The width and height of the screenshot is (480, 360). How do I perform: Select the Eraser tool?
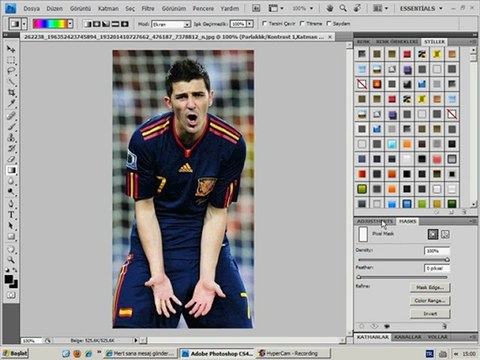[x=11, y=159]
